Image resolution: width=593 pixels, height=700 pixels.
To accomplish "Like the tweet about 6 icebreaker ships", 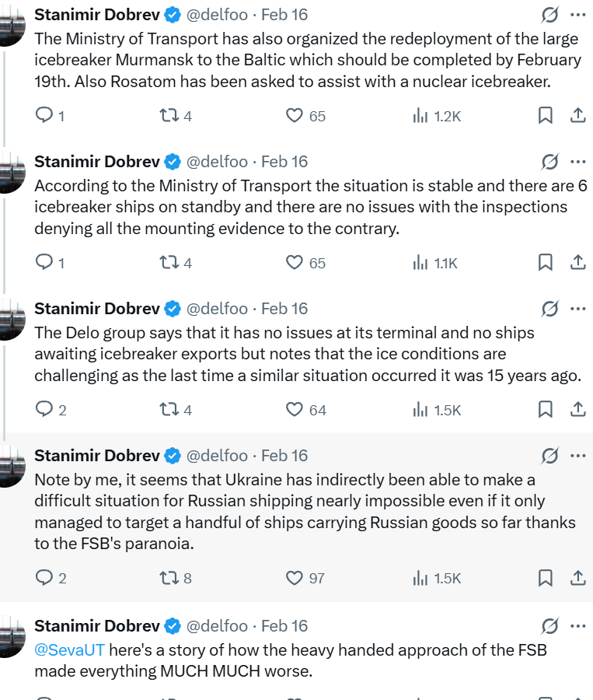I will point(294,263).
